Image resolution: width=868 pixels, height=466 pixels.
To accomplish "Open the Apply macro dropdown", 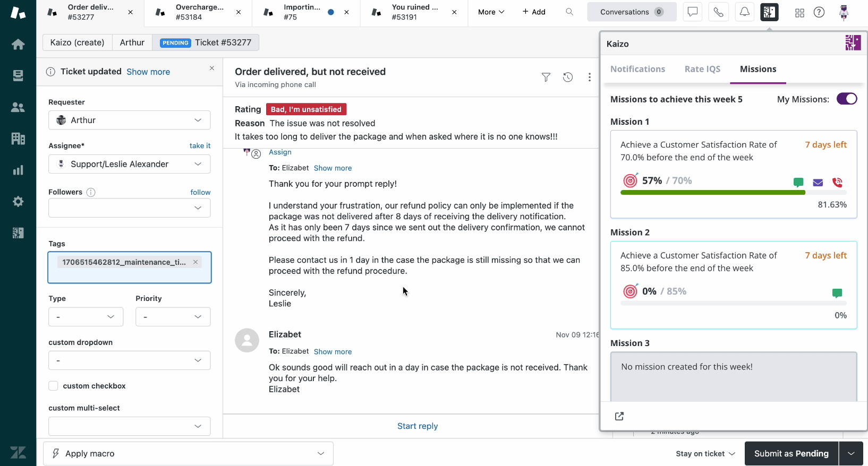I will 188,453.
